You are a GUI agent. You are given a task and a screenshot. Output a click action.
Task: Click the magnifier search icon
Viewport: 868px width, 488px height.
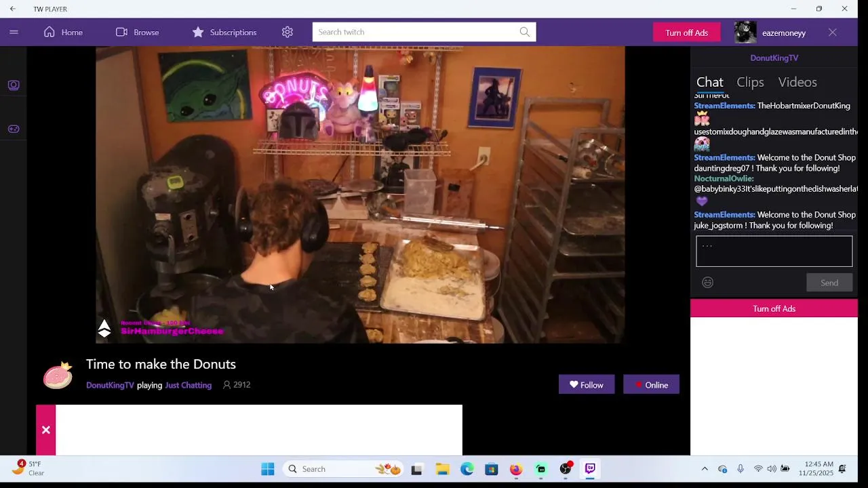(x=525, y=32)
